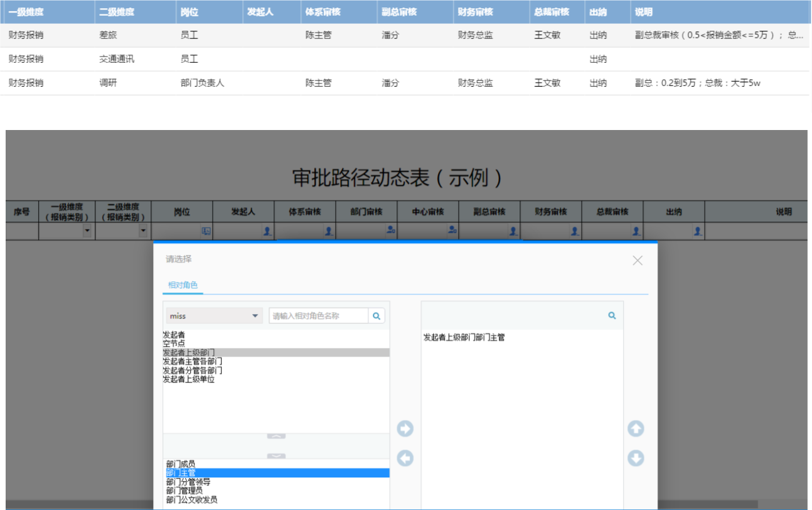Click the left arrow to remove a role

pos(405,458)
